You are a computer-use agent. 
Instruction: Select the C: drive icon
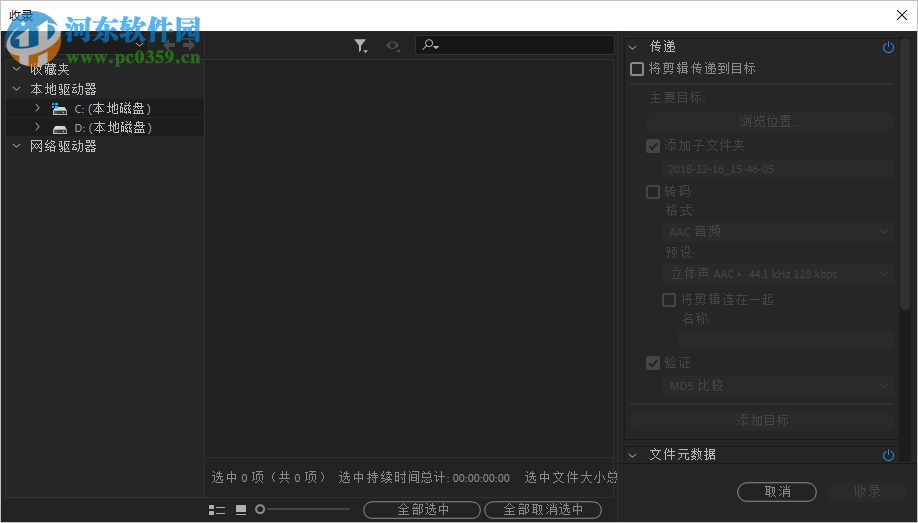pos(59,109)
